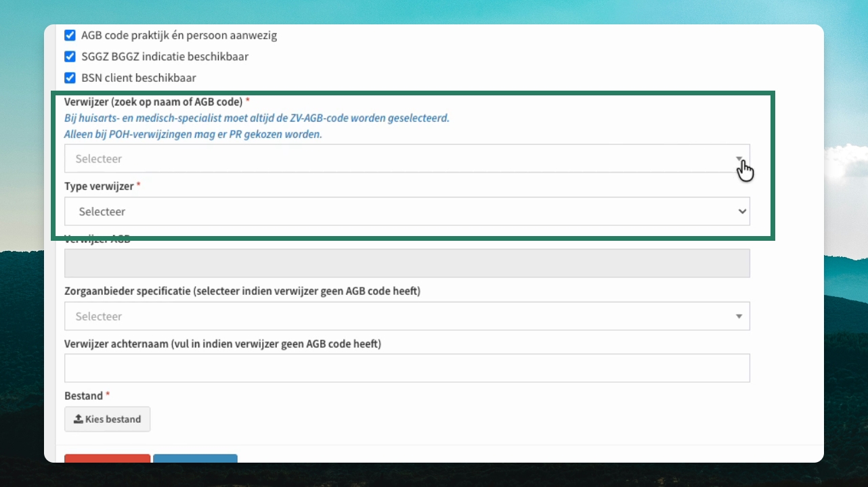868x487 pixels.
Task: Click the blue button at the form bottom
Action: pyautogui.click(x=195, y=458)
